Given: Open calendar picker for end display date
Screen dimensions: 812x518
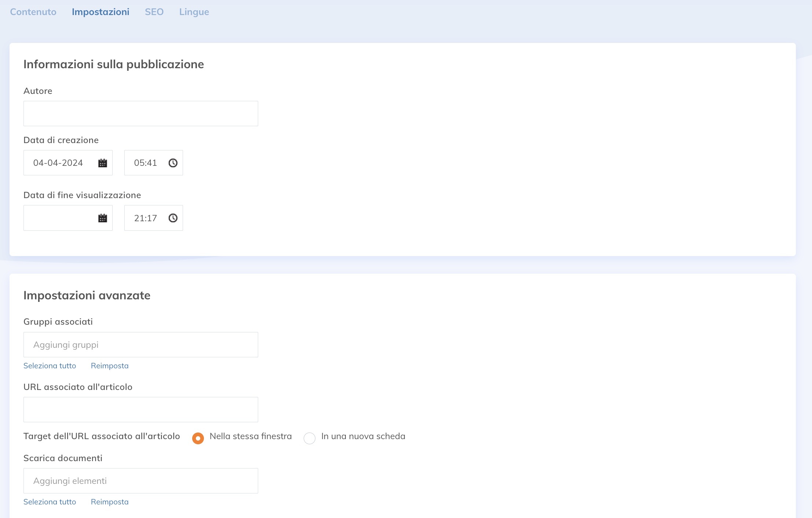Looking at the screenshot, I should point(103,218).
